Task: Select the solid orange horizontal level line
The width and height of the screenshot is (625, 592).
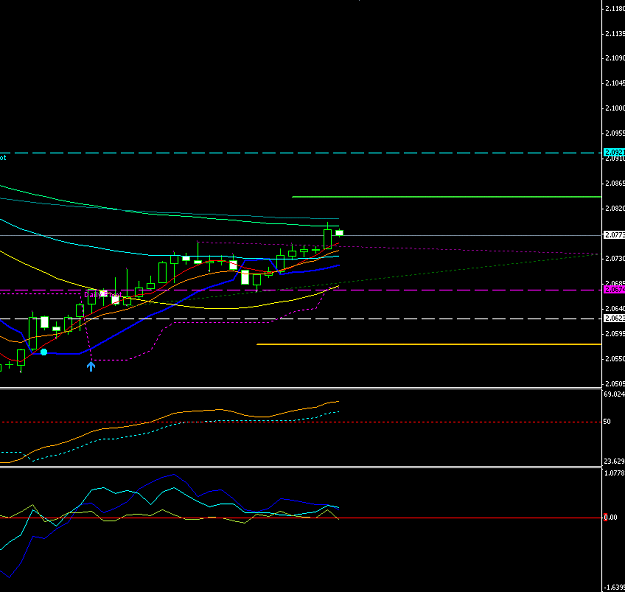Action: click(428, 344)
